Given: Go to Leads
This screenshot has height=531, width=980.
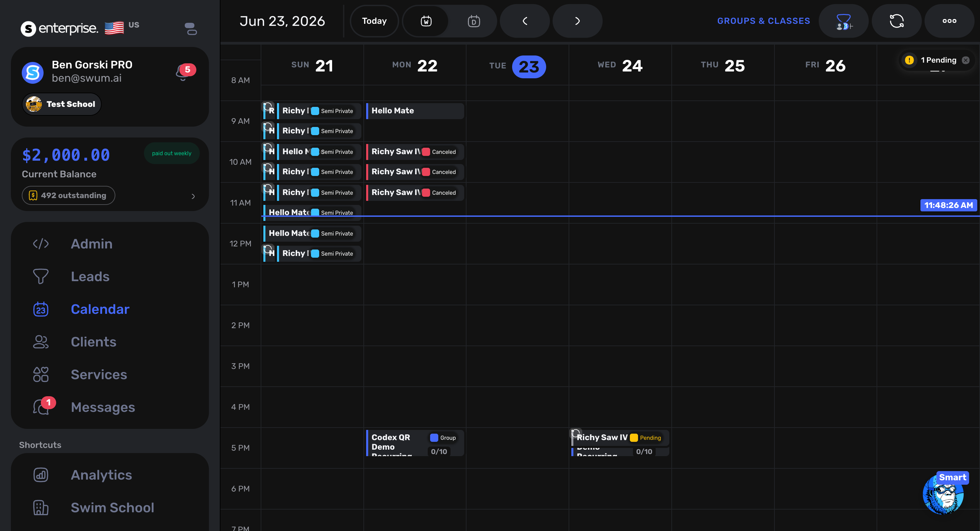Looking at the screenshot, I should [x=90, y=276].
